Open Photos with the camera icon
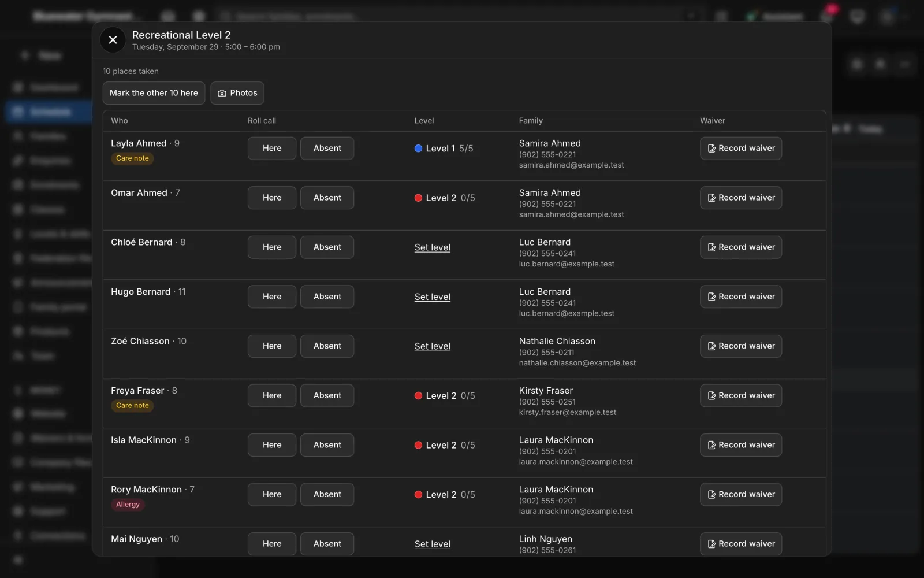 (x=237, y=93)
